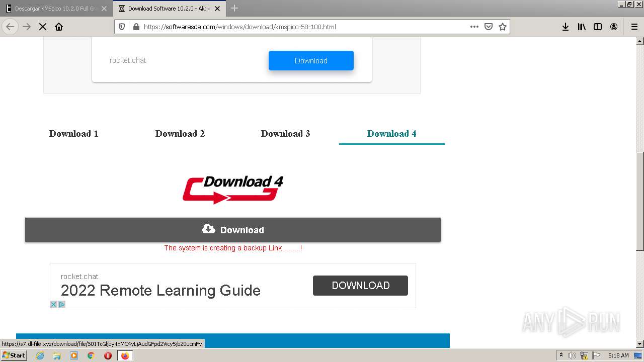Open the volume speaker icon

pos(572,355)
